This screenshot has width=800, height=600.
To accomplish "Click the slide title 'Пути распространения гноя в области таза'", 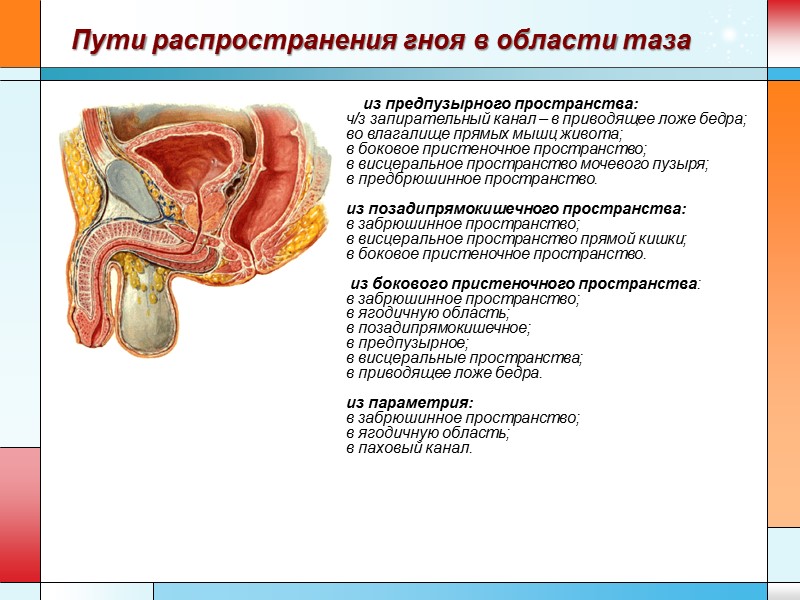I will [381, 40].
